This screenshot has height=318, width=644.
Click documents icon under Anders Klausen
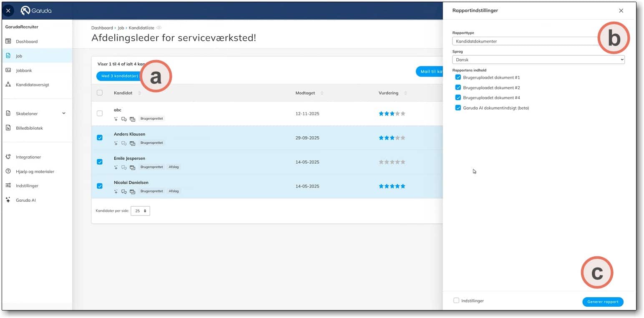point(132,143)
